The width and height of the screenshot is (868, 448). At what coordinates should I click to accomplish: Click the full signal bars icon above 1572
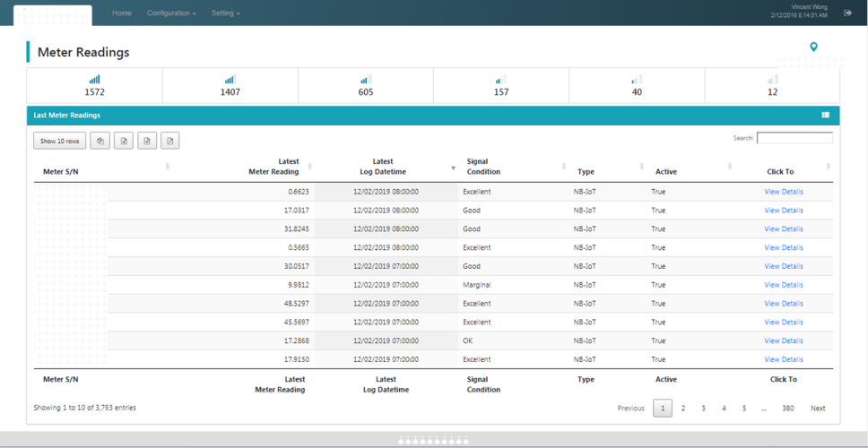(x=95, y=80)
